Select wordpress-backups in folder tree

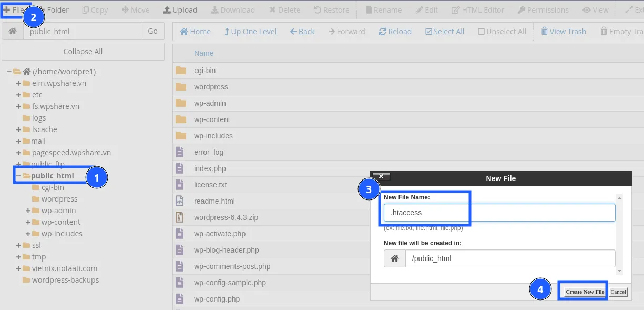point(65,280)
